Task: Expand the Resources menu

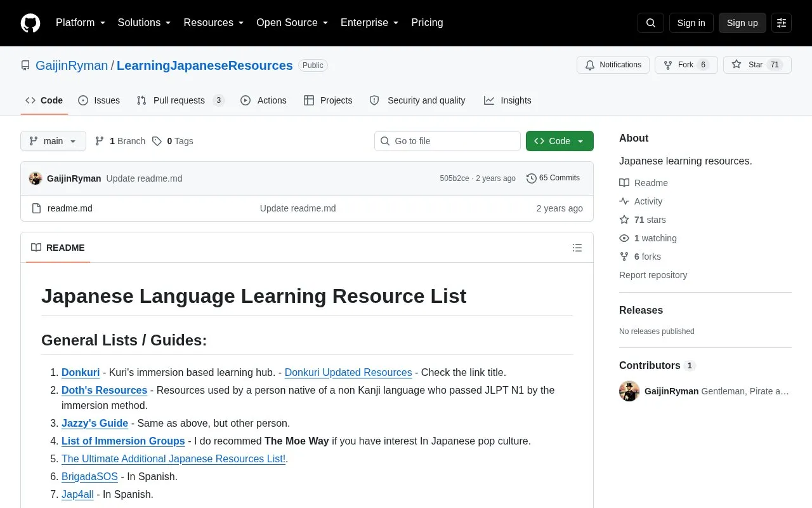Action: [x=214, y=23]
